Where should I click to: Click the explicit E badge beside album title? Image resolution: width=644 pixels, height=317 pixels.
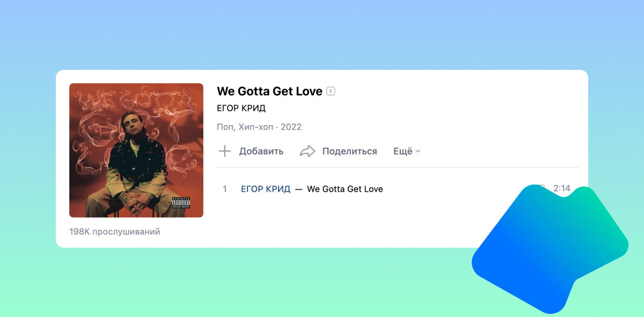pyautogui.click(x=331, y=91)
